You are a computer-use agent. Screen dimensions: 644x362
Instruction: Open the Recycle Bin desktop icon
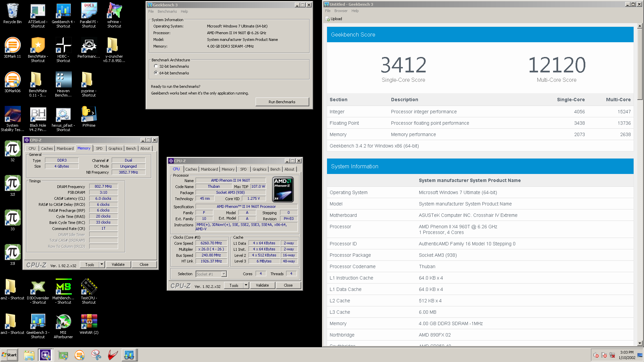(x=12, y=13)
